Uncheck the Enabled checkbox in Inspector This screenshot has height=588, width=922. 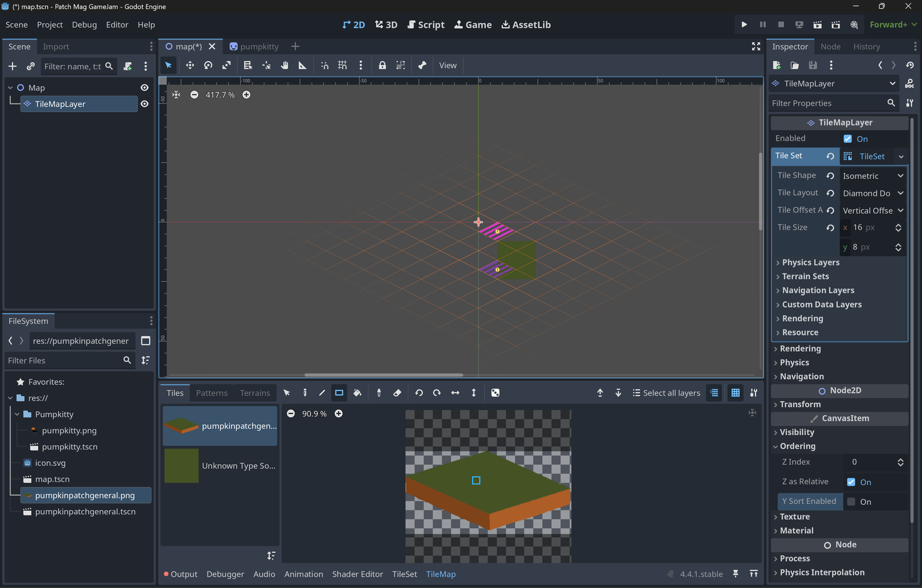[848, 139]
